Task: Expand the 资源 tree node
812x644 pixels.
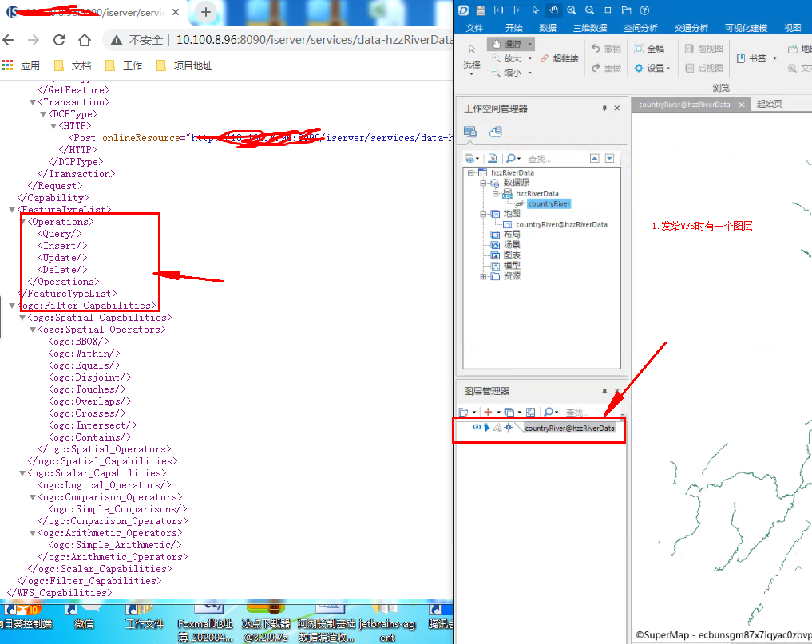Action: click(x=483, y=276)
